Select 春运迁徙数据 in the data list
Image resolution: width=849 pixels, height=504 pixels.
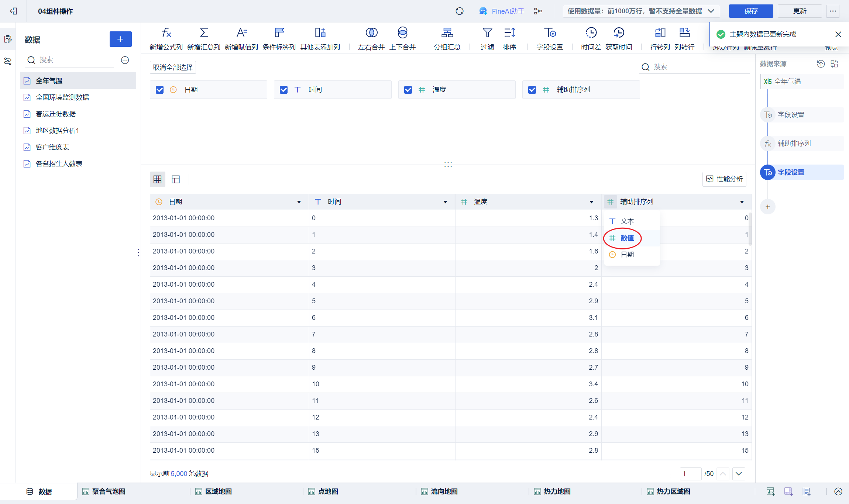56,114
